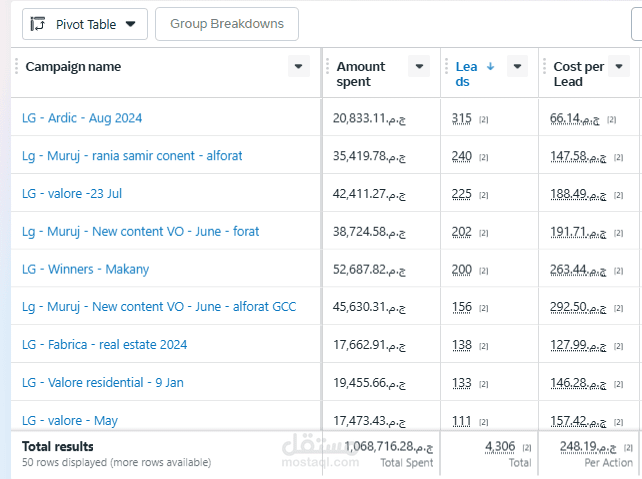Open Amount spent column dropdown arrow
The image size is (642, 479).
click(419, 66)
